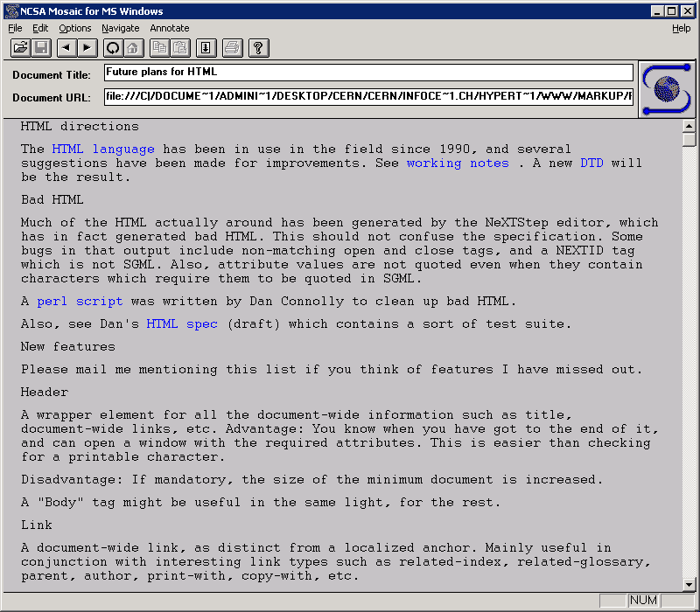700x612 pixels.
Task: Open the Help menu
Action: point(682,28)
